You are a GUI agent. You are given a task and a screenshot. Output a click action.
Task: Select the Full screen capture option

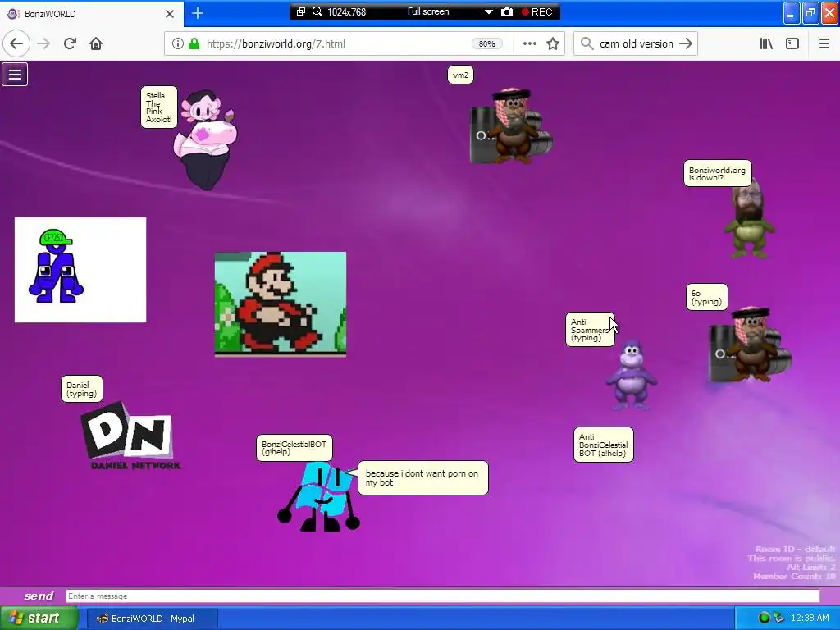428,11
